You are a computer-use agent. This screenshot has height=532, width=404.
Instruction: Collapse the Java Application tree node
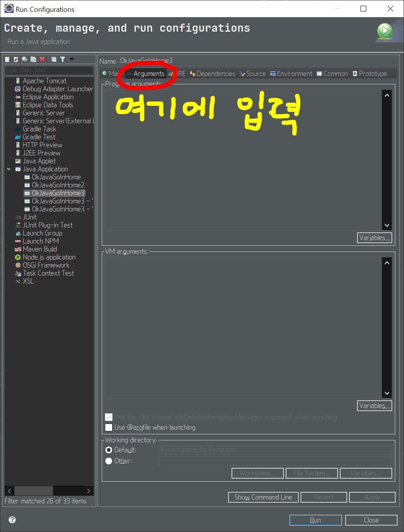(9, 169)
